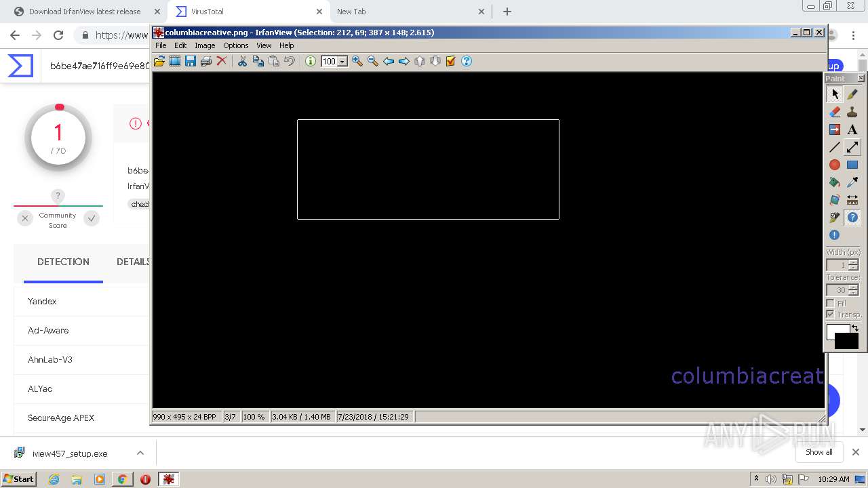Adjust the Tolerance spinner
The height and width of the screenshot is (488, 868).
pyautogui.click(x=854, y=290)
